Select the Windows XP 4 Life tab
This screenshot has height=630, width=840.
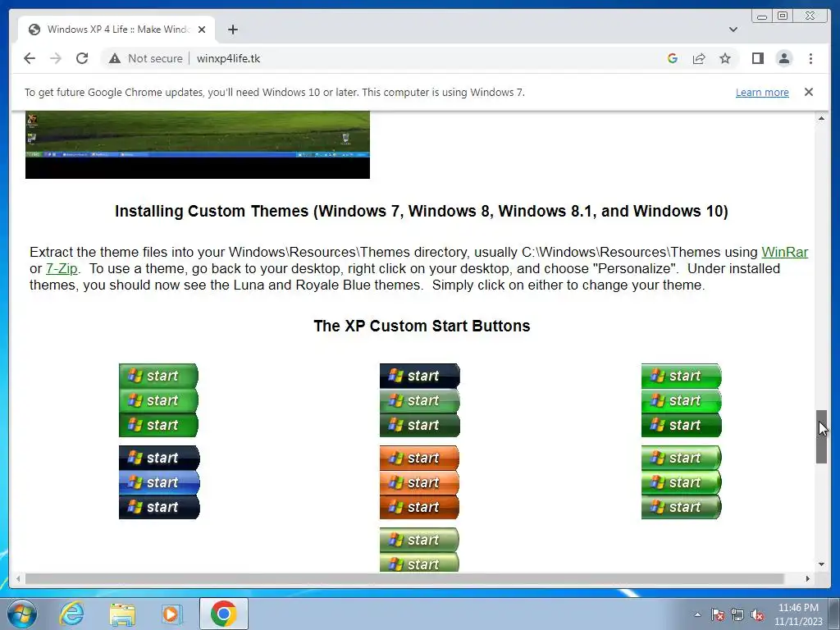[x=116, y=30]
